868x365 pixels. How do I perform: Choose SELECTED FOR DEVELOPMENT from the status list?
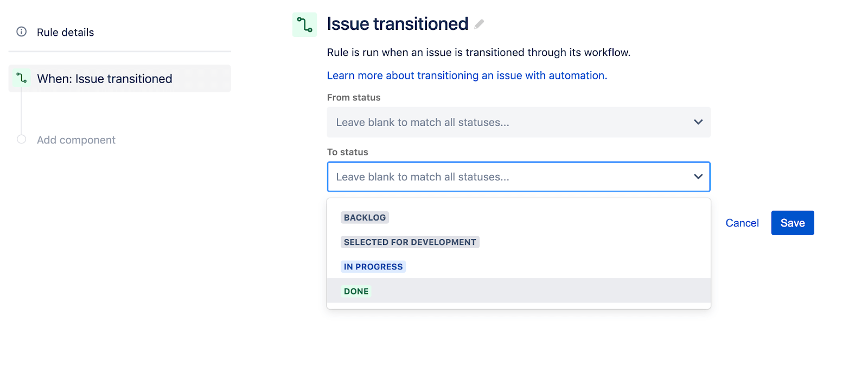tap(410, 242)
